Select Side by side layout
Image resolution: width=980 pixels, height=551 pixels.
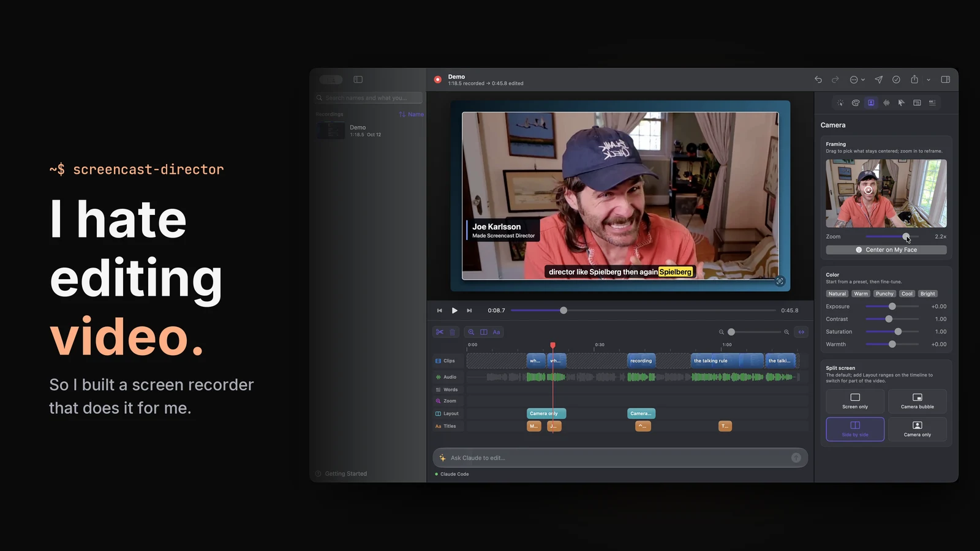[855, 429]
